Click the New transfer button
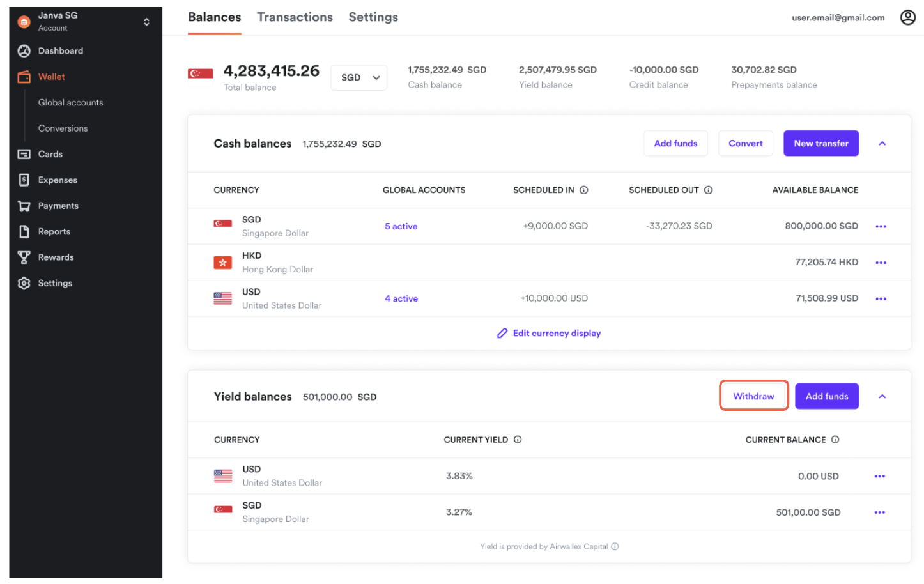924x584 pixels. coord(820,144)
